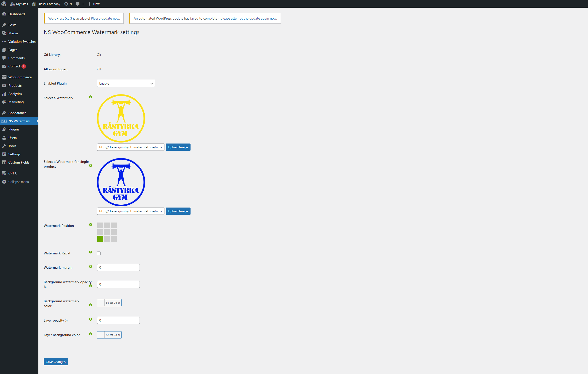
Task: Select the middle-left watermark position
Action: coord(100,232)
